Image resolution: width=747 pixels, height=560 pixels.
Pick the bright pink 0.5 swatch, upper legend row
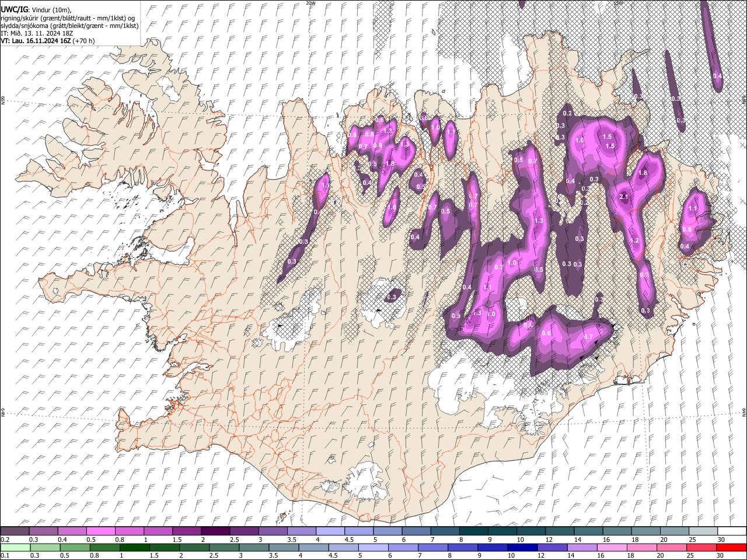point(101,531)
